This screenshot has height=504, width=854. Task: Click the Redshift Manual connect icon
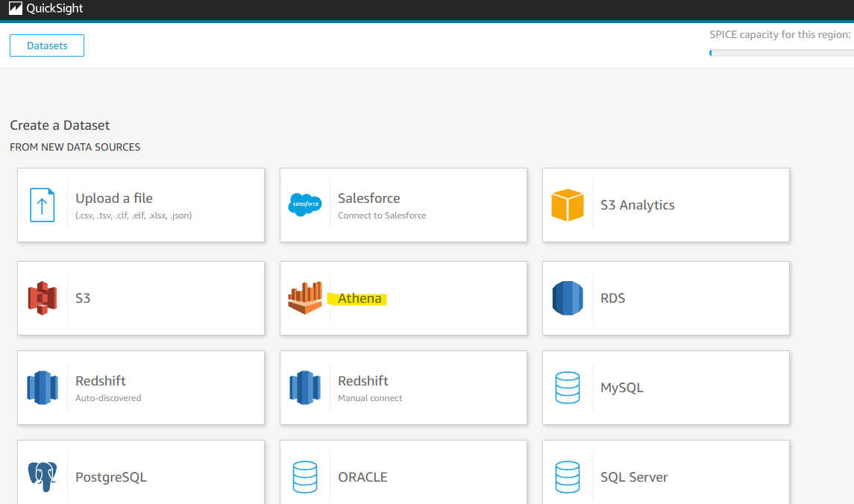point(305,388)
